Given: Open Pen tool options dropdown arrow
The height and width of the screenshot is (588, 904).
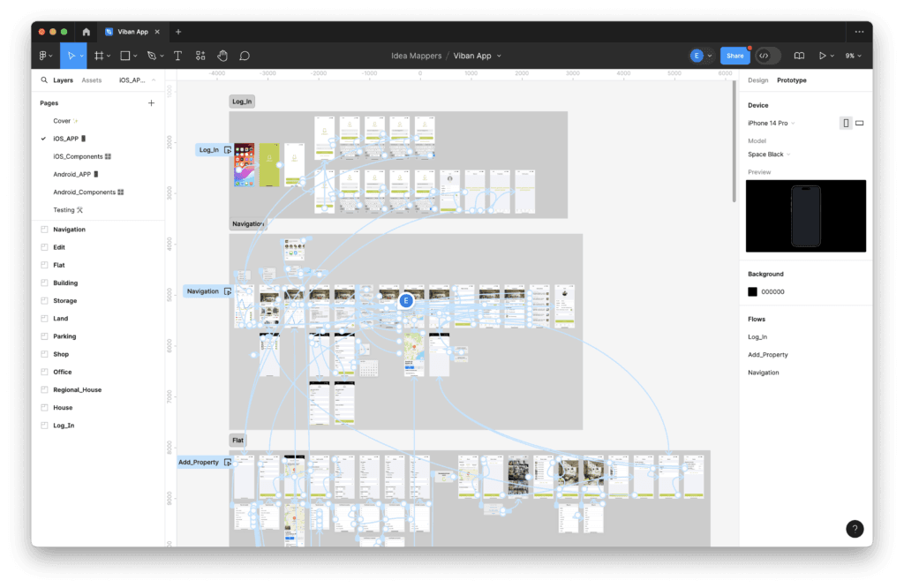Looking at the screenshot, I should [162, 57].
